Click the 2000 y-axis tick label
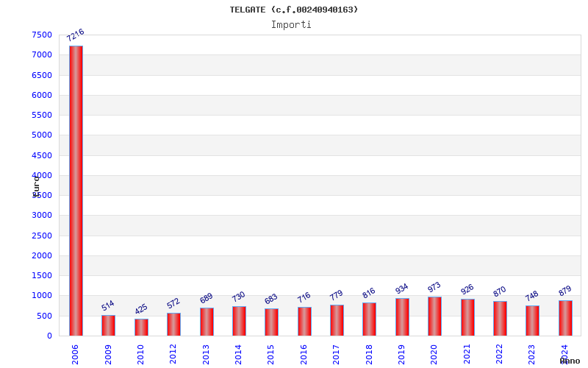The height and width of the screenshot is (368, 588). point(42,255)
